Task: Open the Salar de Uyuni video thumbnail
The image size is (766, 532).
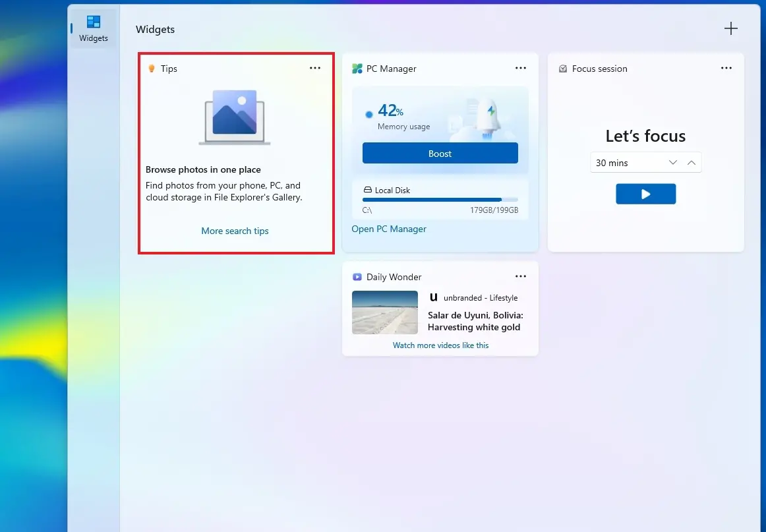Action: tap(385, 312)
